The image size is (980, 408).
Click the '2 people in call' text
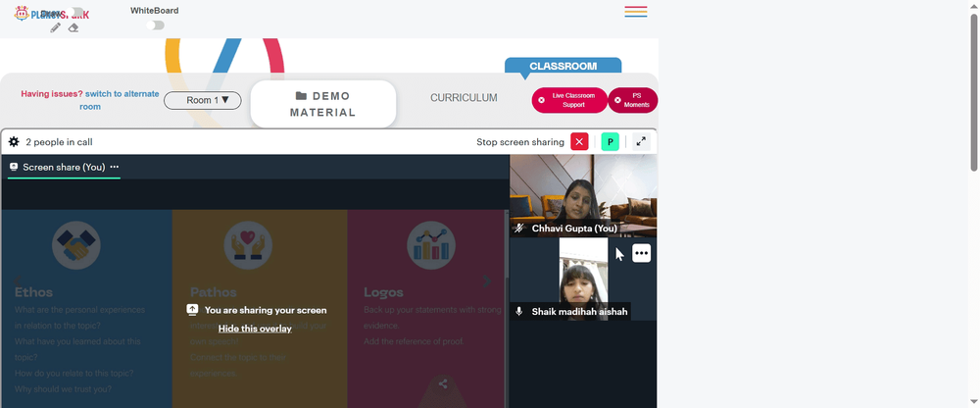[60, 142]
